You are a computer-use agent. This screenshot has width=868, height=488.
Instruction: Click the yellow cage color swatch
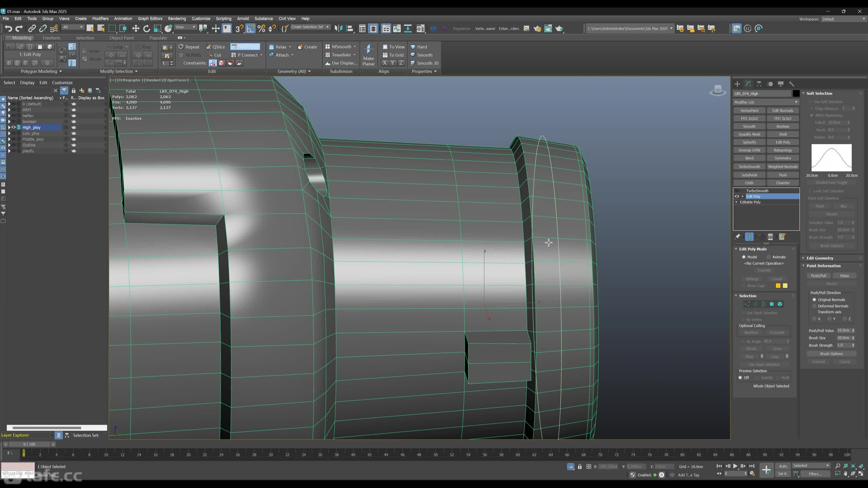785,286
